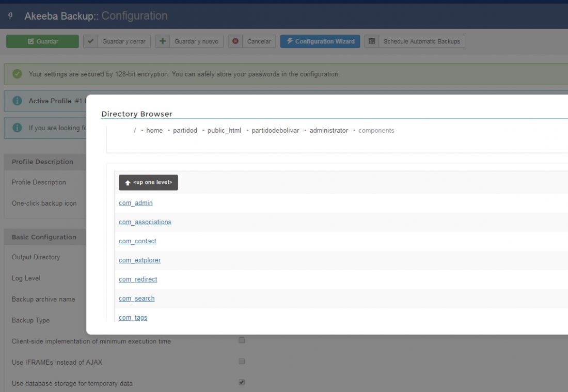Navigate to partidodebolivar in breadcrumb path
568x392 pixels.
[275, 131]
